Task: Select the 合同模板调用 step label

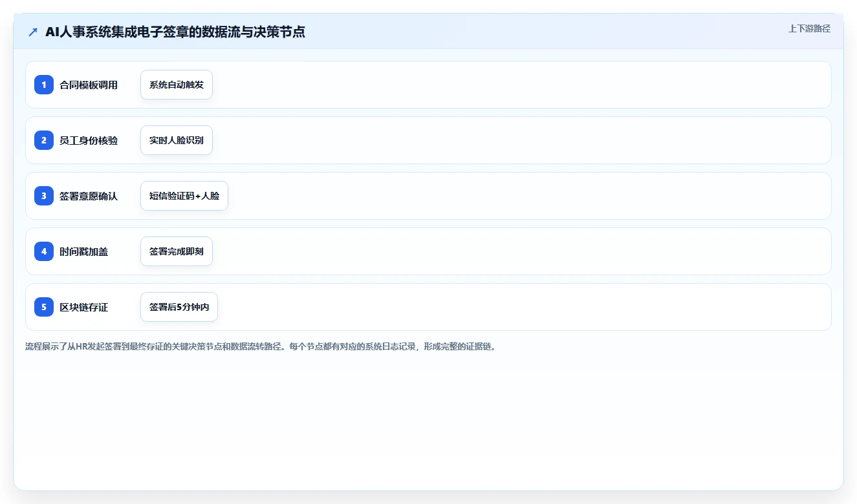Action: 89,85
